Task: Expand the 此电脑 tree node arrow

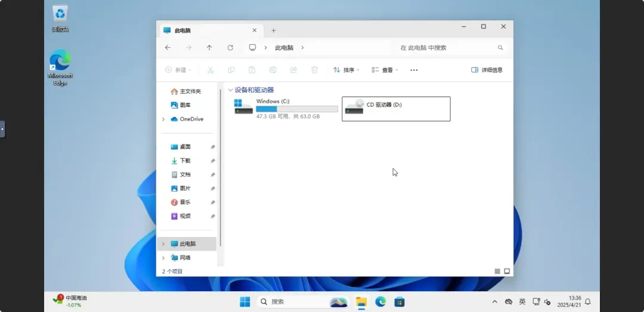Action: point(163,244)
